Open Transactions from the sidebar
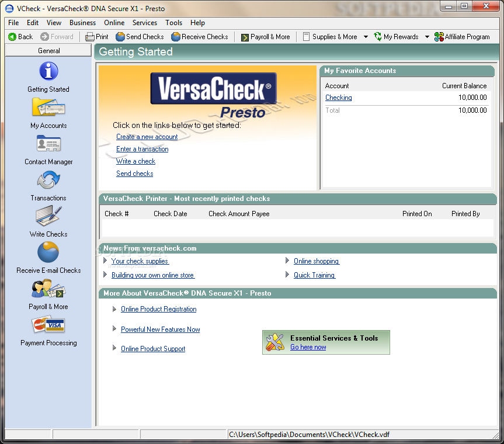This screenshot has height=444, width=504. point(48,179)
